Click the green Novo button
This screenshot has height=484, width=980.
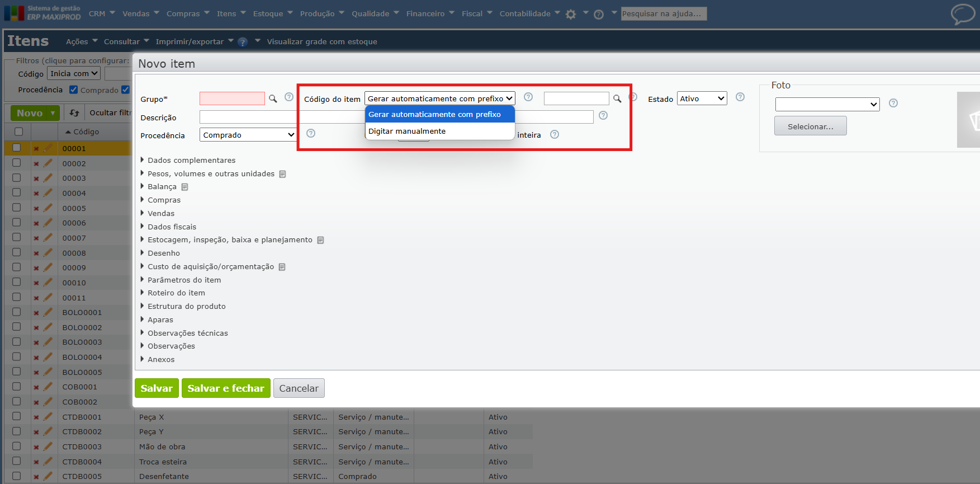(x=35, y=113)
